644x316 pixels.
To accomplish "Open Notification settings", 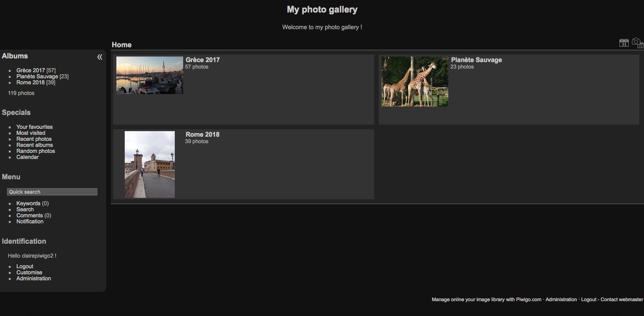I will point(30,221).
